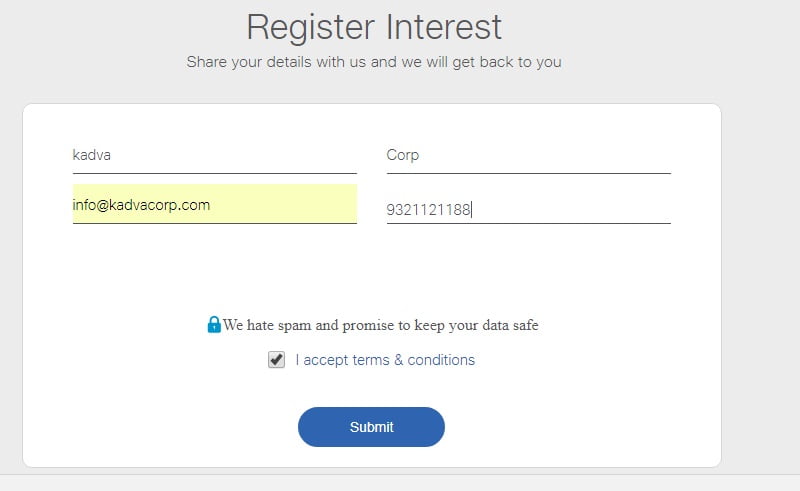Click the blue padlock icon
This screenshot has height=491, width=800.
click(214, 324)
